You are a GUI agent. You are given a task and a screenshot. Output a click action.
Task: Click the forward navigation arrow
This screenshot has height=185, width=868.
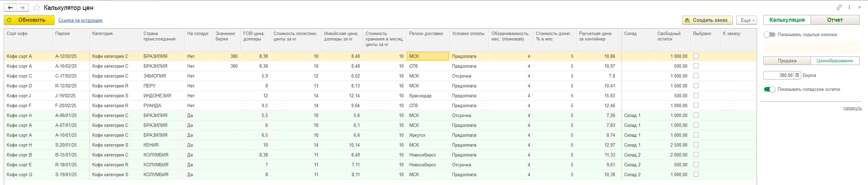[x=22, y=7]
